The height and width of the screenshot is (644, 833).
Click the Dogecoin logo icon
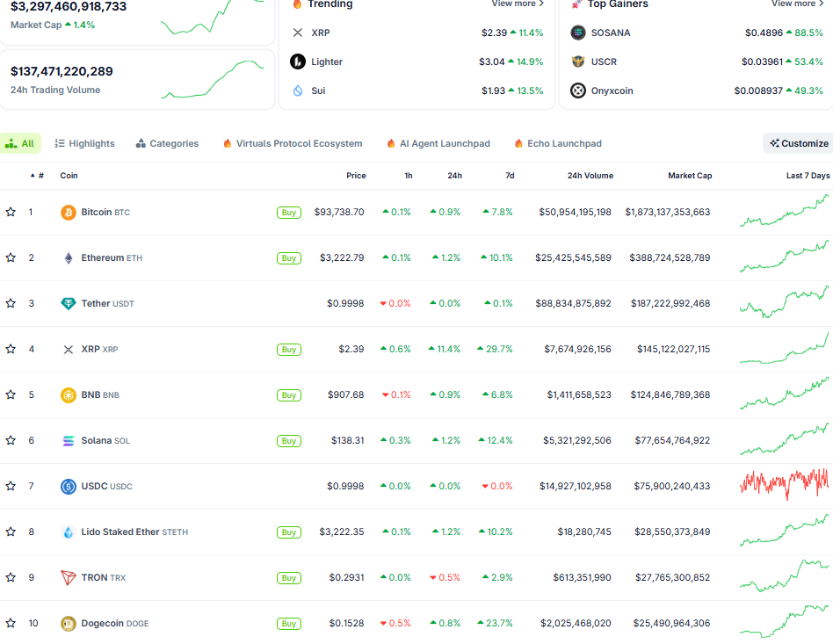tap(69, 624)
